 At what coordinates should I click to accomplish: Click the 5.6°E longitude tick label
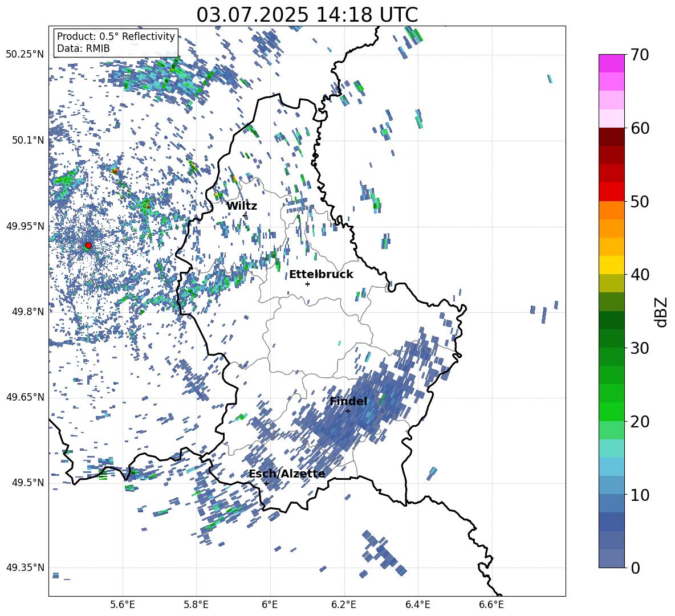click(123, 605)
